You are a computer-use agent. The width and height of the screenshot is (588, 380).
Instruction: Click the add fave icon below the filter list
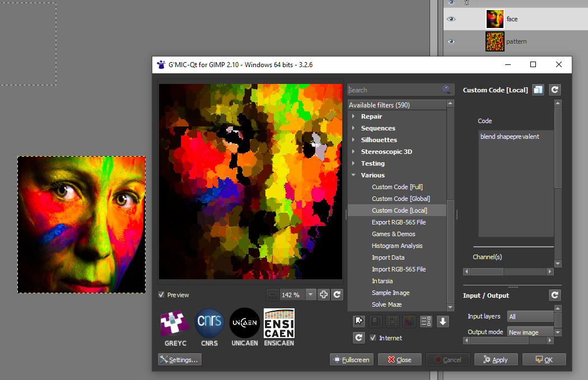(x=359, y=321)
